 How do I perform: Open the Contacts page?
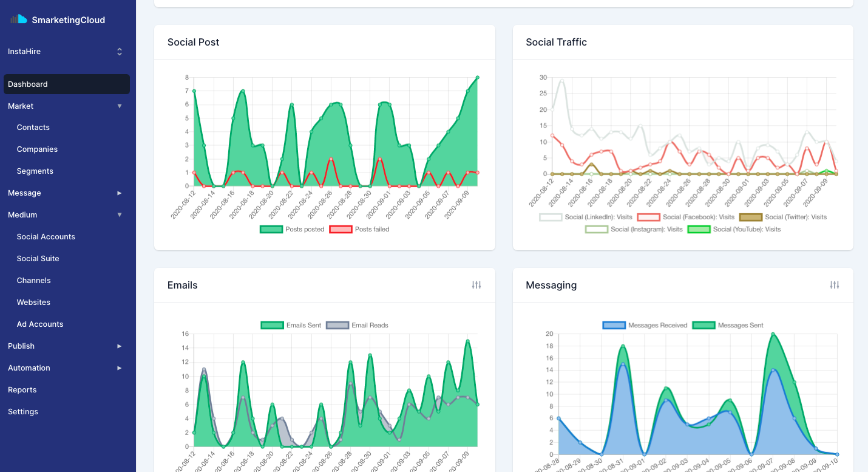coord(33,128)
